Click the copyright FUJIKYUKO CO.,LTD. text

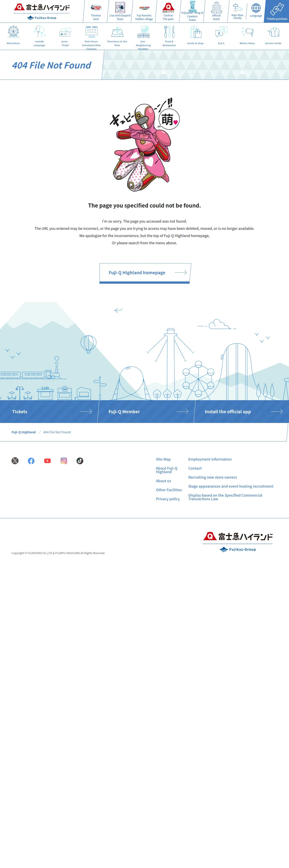[x=58, y=553]
